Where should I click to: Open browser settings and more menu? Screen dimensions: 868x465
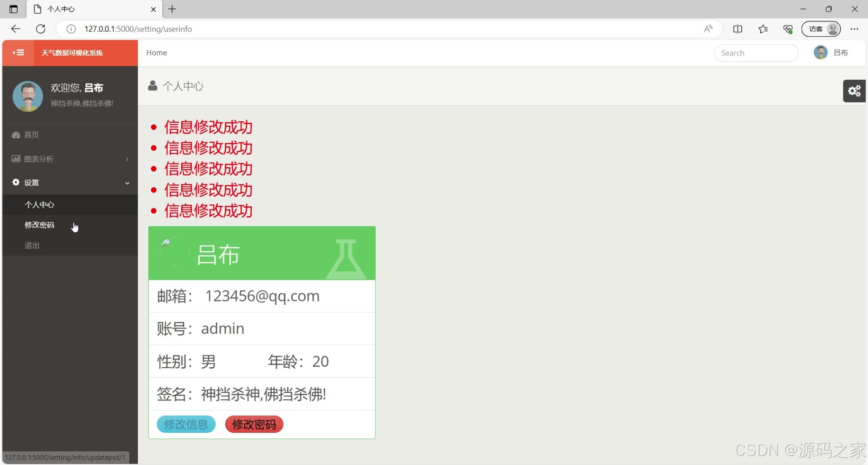[854, 29]
